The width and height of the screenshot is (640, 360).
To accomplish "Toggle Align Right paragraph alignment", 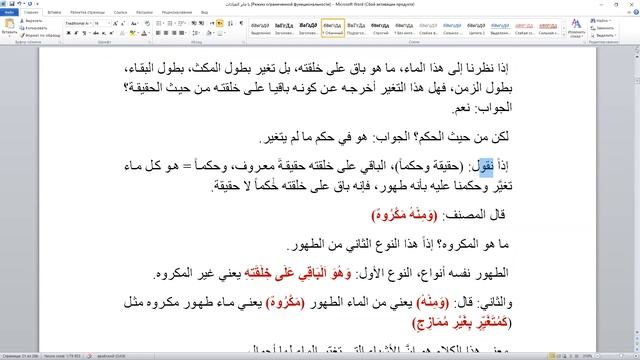I will [x=174, y=33].
